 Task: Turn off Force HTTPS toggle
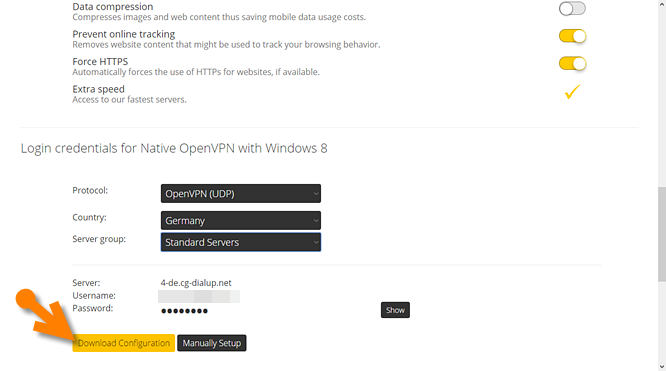[x=572, y=64]
